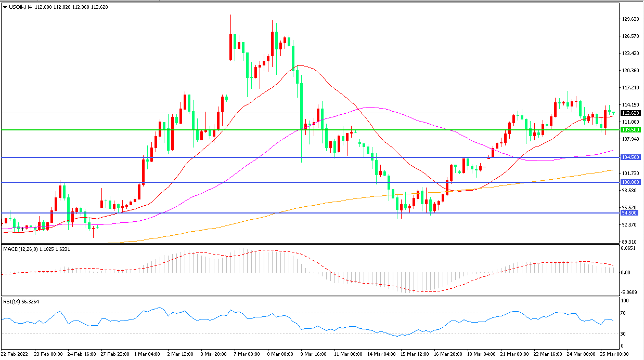
Task: Click the green 109.500 price tag
Action: (x=630, y=130)
